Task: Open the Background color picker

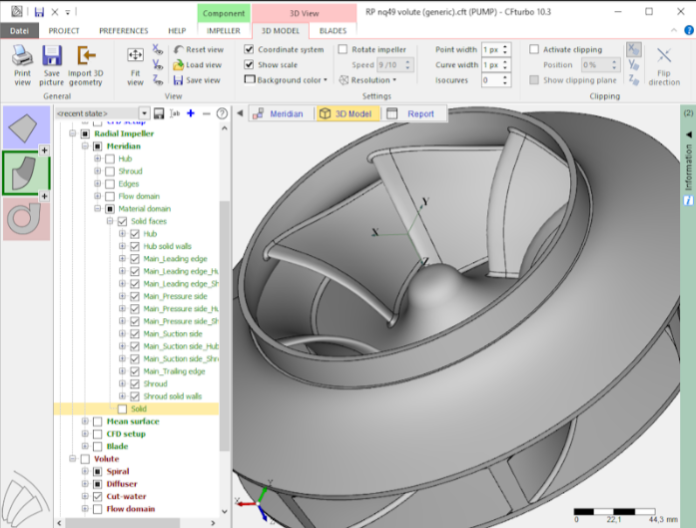Action: point(290,80)
